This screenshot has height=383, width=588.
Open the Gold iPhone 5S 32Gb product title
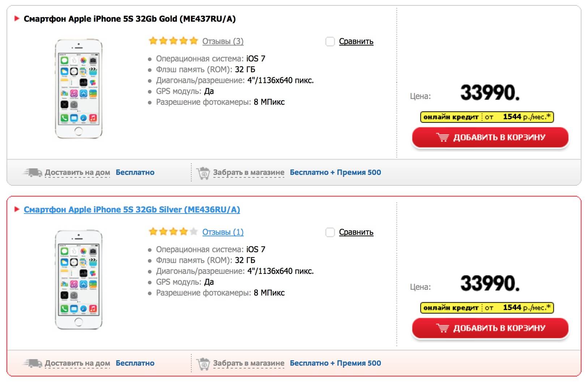point(130,19)
